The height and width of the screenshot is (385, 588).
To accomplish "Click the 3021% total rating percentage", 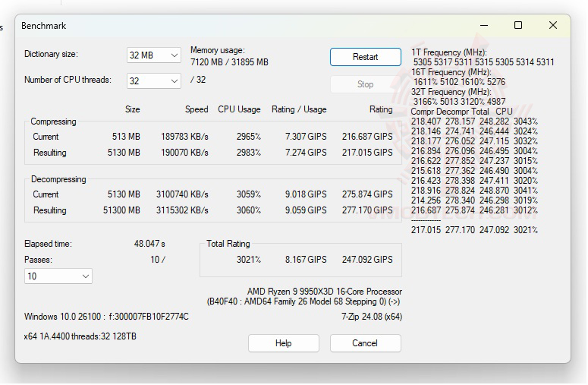I will click(249, 260).
